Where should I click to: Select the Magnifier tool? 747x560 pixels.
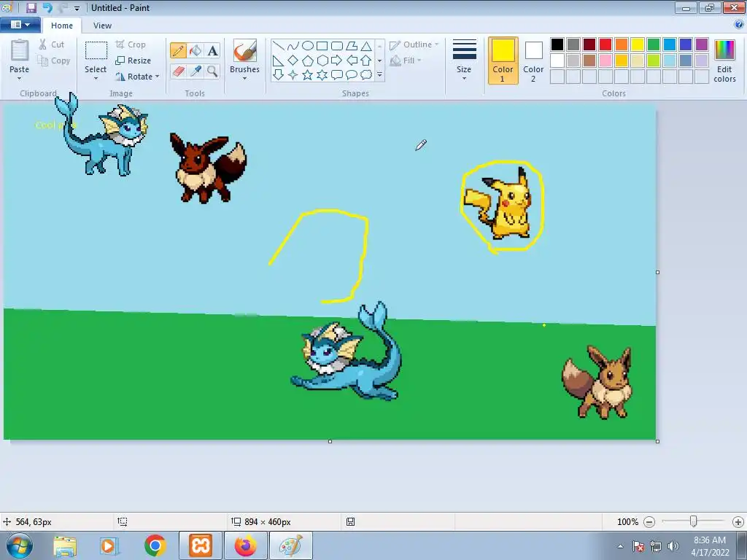coord(212,71)
